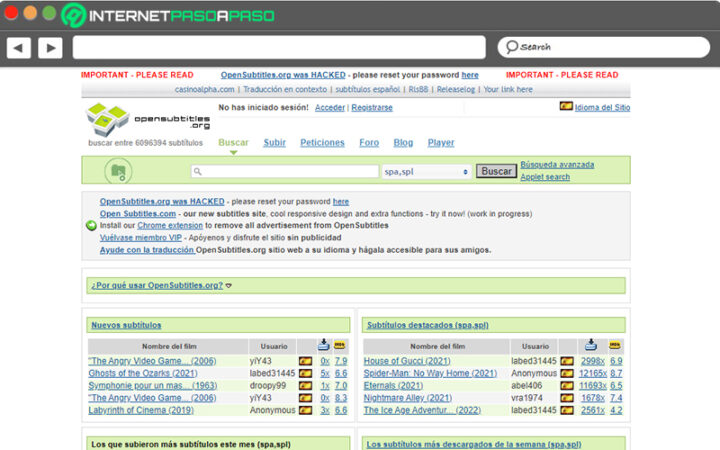720x450 pixels.
Task: Open the spa,spl language dropdown
Action: [x=426, y=172]
